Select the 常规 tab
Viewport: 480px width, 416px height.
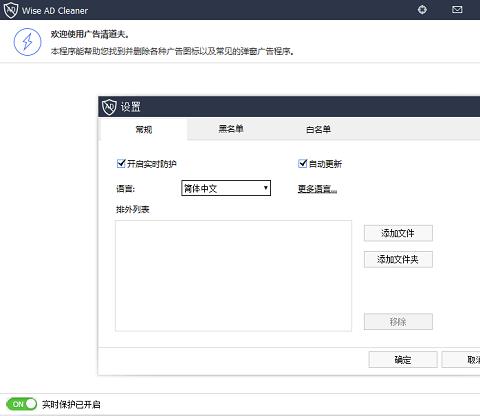tap(144, 129)
